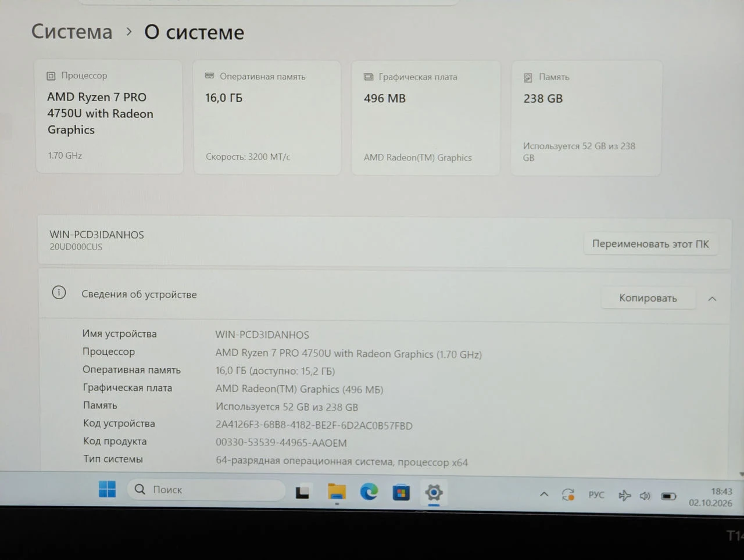Collapse the Сведения об устройстве section
Screen dimensions: 744x560
(x=712, y=299)
